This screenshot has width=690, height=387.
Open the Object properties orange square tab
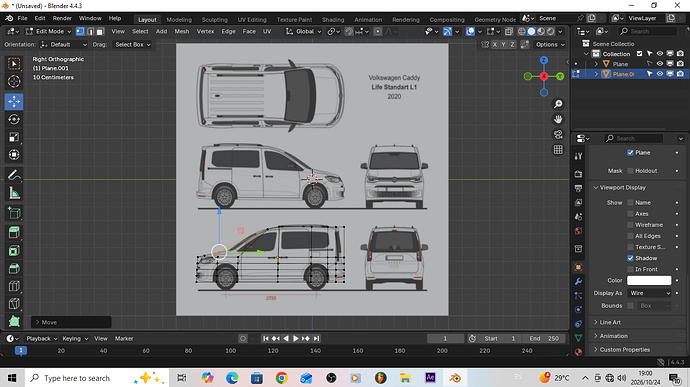tap(578, 267)
